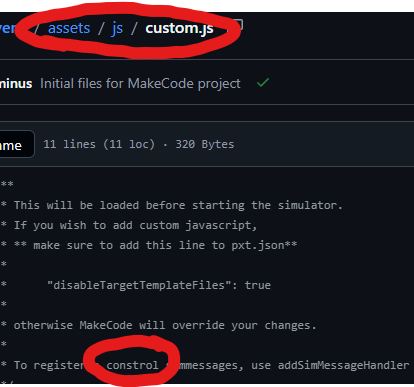
Task: Click line 'If you wish to add custom javascript'
Action: tap(135, 226)
